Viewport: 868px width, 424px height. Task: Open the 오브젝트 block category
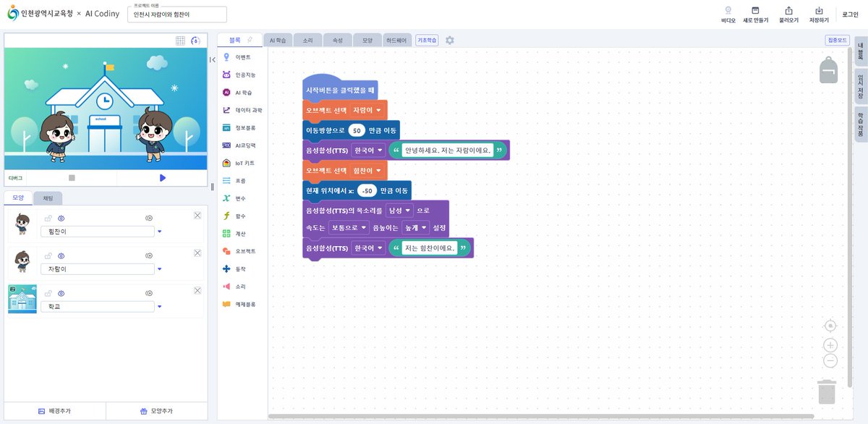pos(239,251)
